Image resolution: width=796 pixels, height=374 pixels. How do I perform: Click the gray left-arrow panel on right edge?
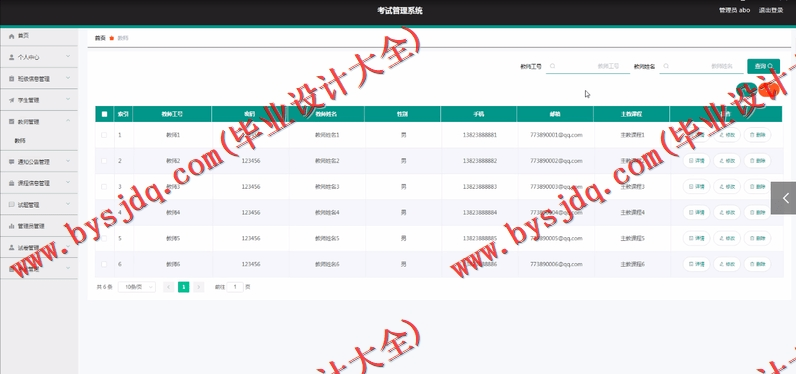(x=783, y=198)
